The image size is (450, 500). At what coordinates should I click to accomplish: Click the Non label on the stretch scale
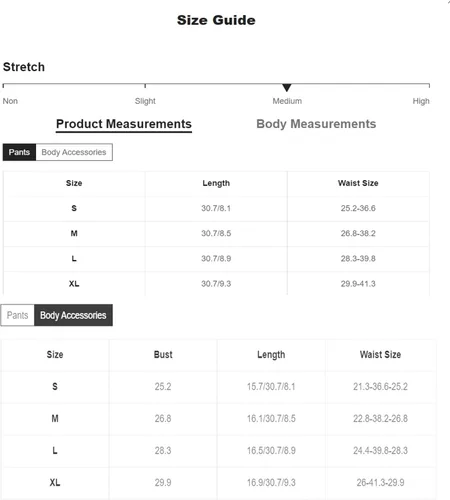click(10, 101)
